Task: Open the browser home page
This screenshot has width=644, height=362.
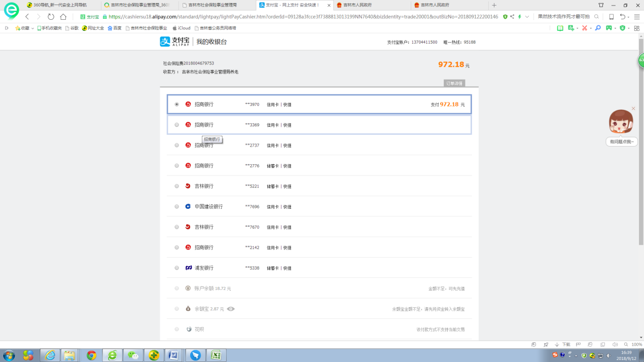Action: click(x=63, y=17)
